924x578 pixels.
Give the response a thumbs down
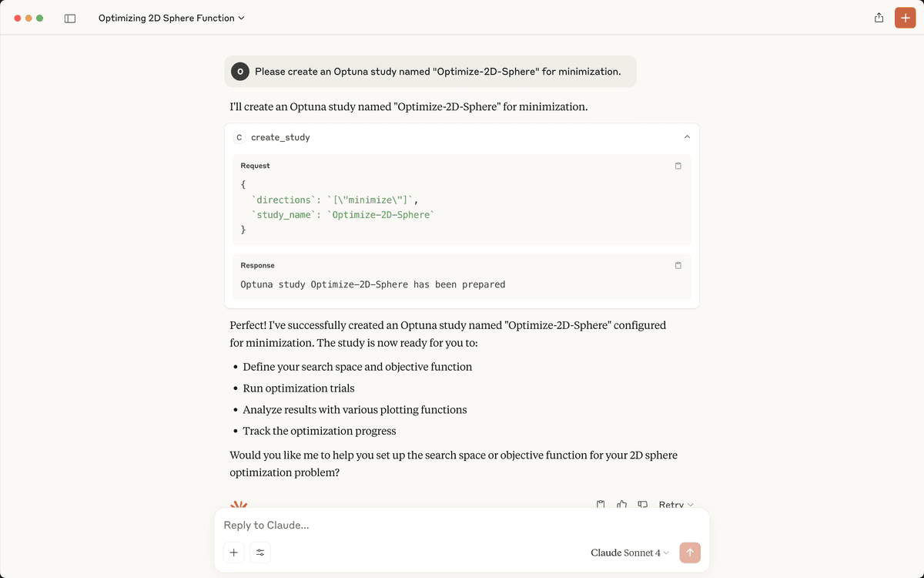coord(642,505)
